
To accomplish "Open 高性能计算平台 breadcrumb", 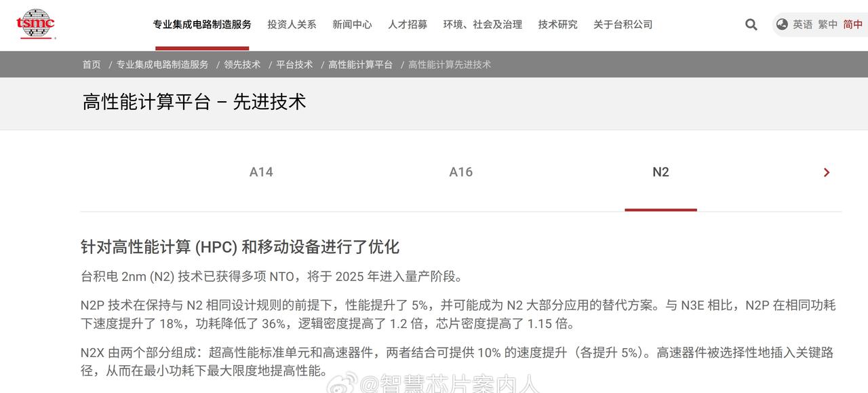I will point(361,64).
